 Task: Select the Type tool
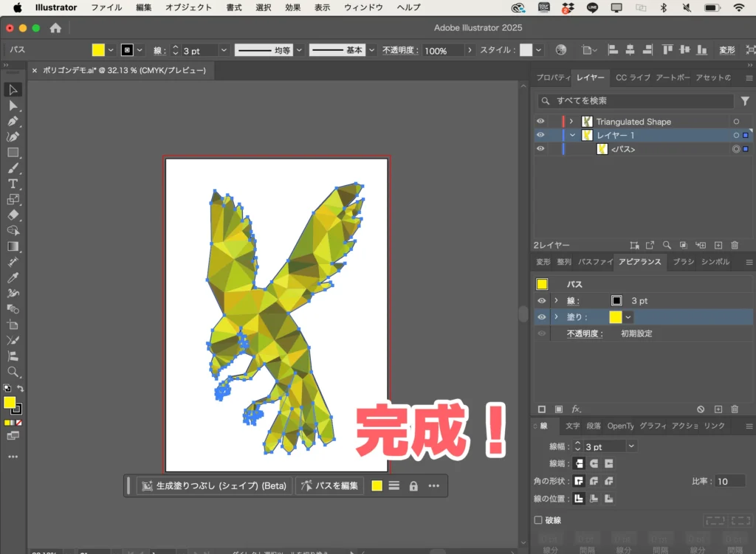pos(13,183)
